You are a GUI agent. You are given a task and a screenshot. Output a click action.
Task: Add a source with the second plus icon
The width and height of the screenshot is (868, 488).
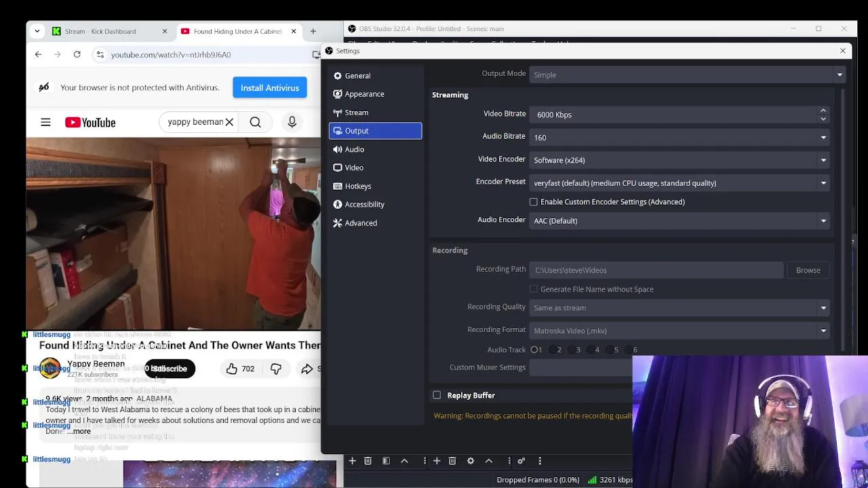437,461
